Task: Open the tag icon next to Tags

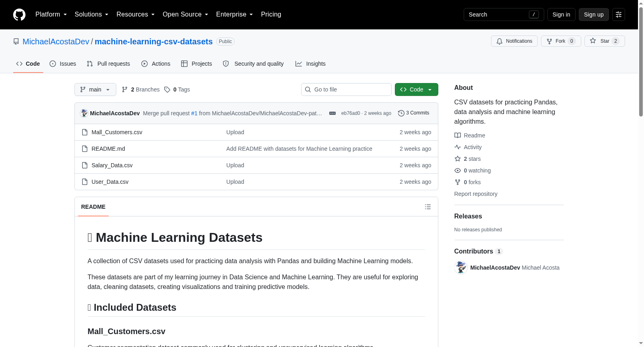Action: click(x=167, y=89)
